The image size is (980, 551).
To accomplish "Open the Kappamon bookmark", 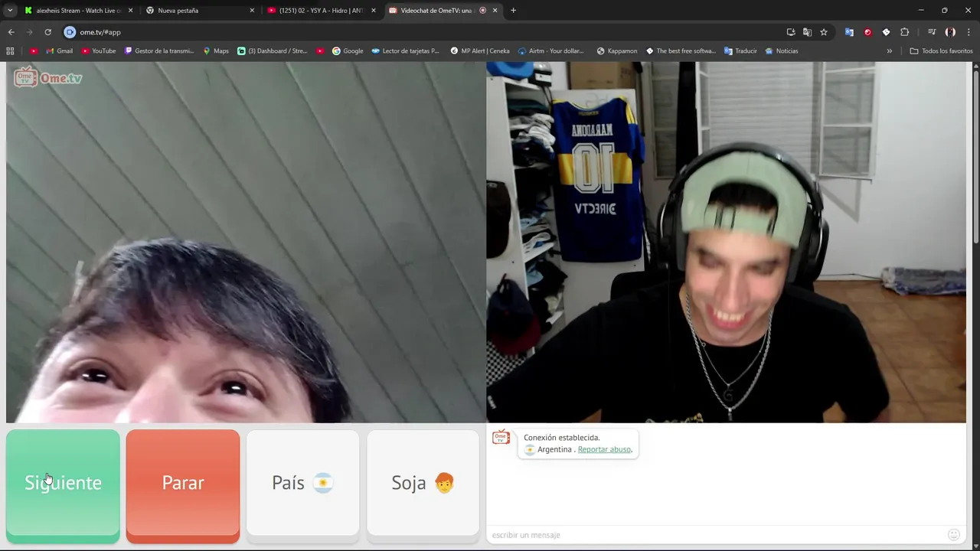I will coord(616,51).
